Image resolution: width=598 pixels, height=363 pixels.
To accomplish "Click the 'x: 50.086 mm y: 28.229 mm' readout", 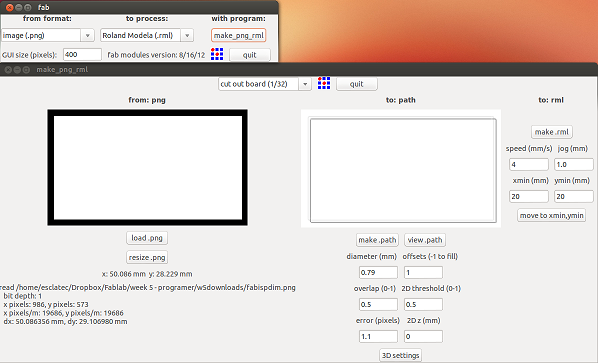I will [147, 274].
